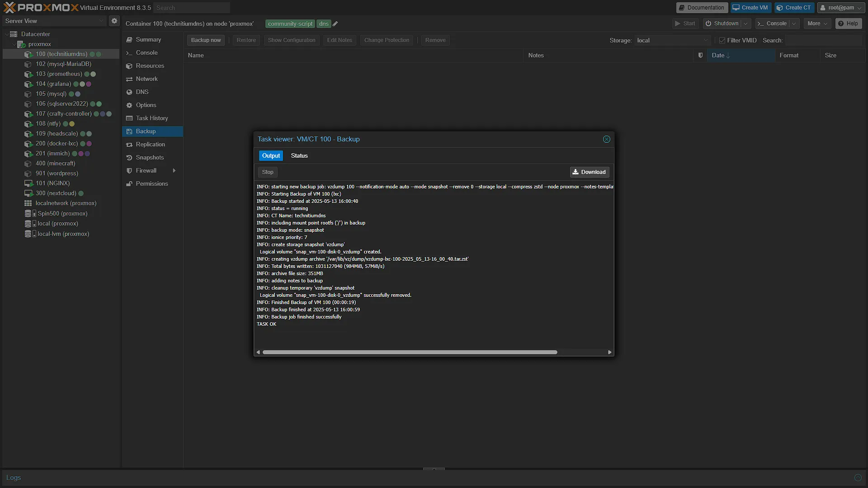Select container 104 (grafana) in tree
868x488 pixels.
53,84
